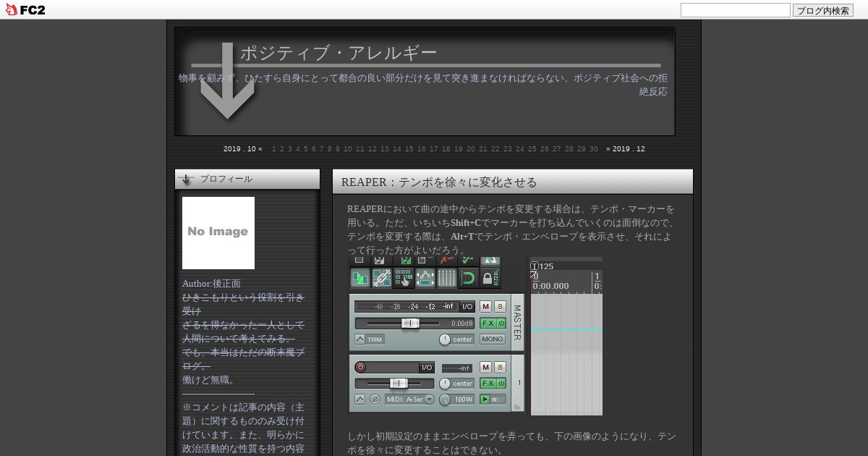Click calendar day 1

[x=274, y=149]
